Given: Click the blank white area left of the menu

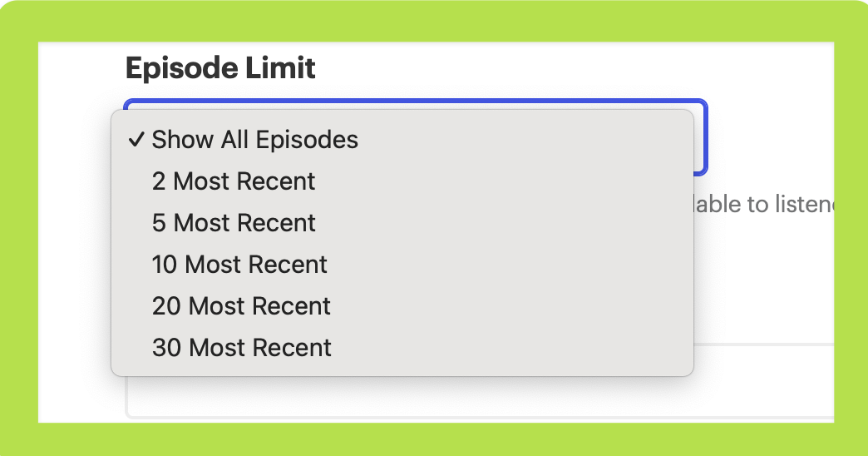Looking at the screenshot, I should click(x=76, y=250).
